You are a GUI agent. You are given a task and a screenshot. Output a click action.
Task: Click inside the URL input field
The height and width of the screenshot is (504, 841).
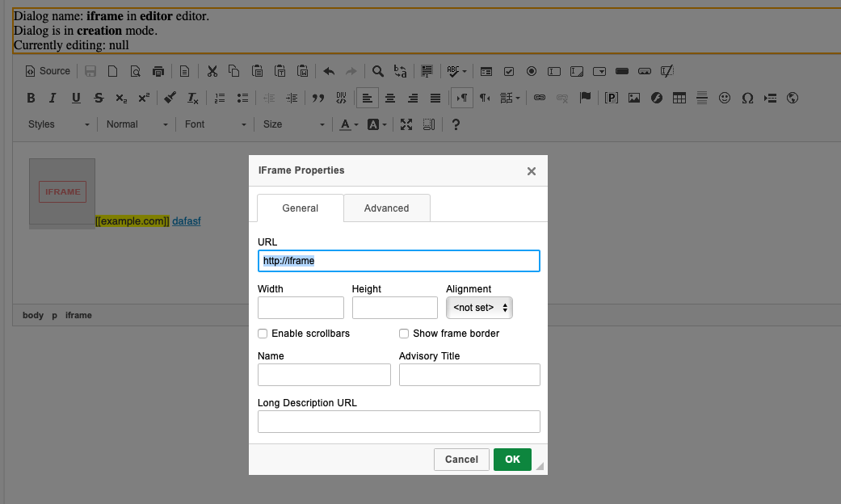pos(398,260)
